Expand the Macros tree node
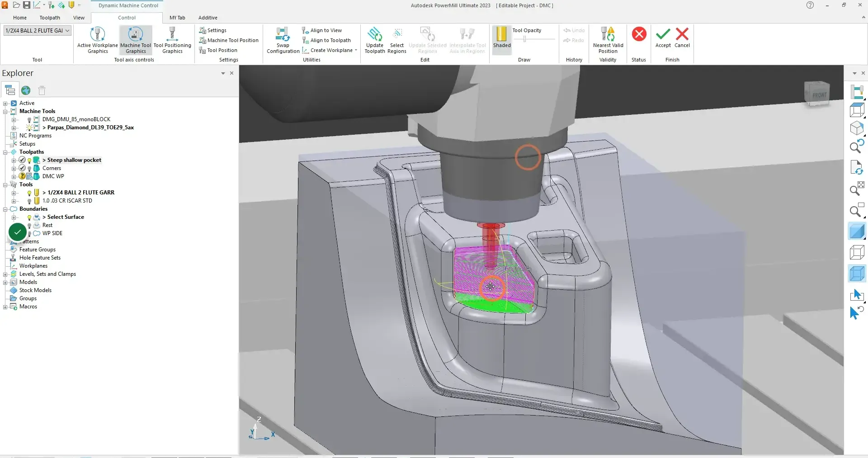Image resolution: width=868 pixels, height=458 pixels. [5, 307]
